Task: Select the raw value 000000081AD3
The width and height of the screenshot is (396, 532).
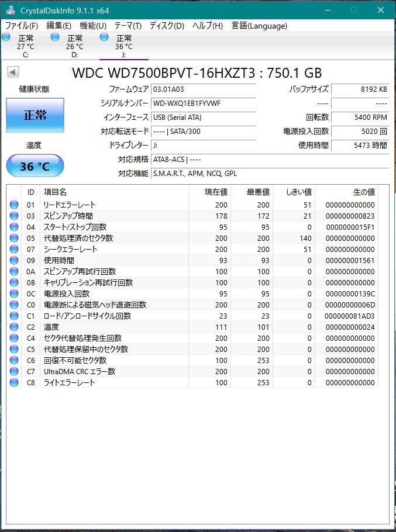Action: click(x=350, y=316)
